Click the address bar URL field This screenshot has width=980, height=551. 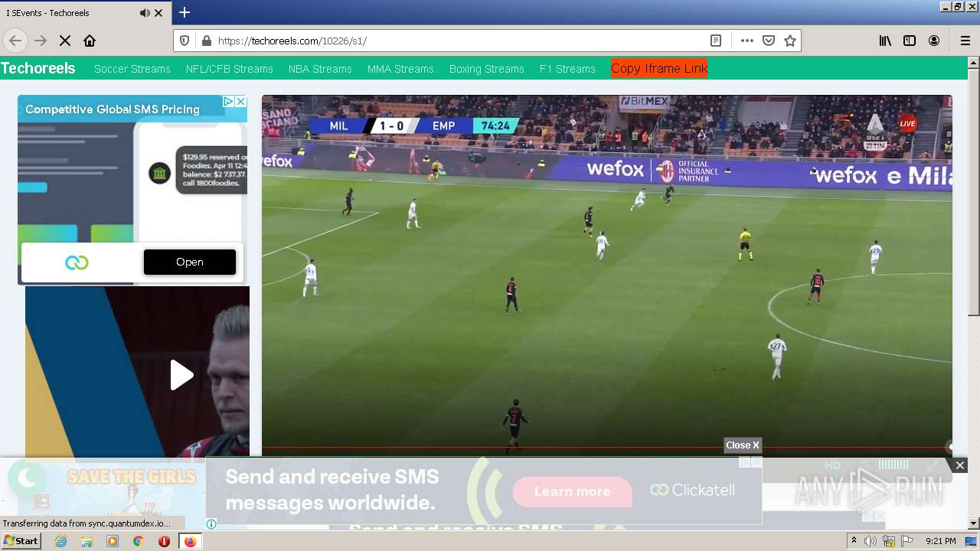click(x=459, y=41)
